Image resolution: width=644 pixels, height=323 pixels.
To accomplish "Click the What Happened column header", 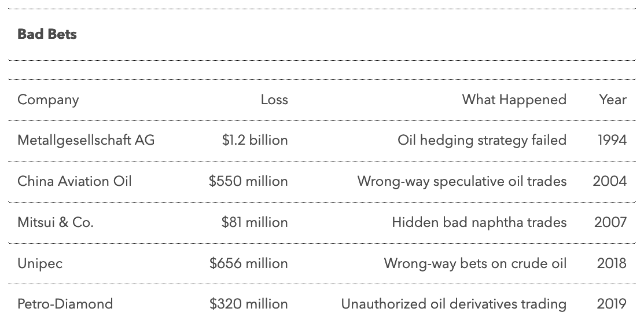I will tap(514, 100).
